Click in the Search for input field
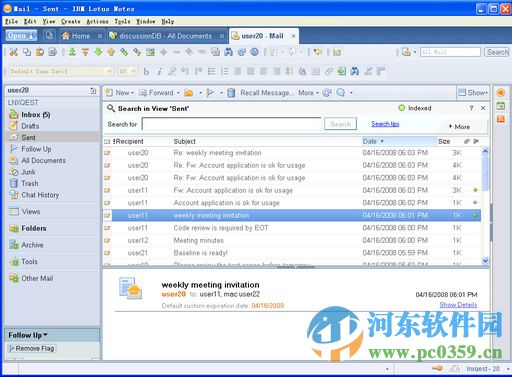The height and width of the screenshot is (377, 512). (x=232, y=124)
